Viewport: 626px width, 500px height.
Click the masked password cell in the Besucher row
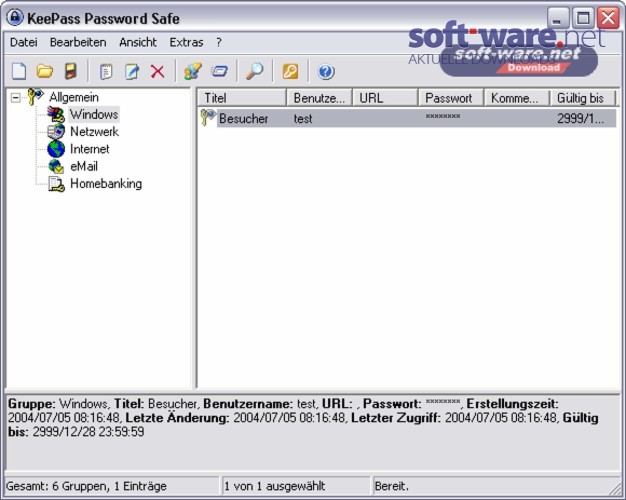point(443,117)
